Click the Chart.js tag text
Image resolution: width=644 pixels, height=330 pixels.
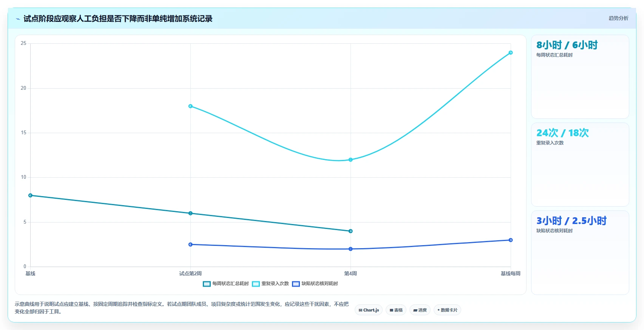371,310
